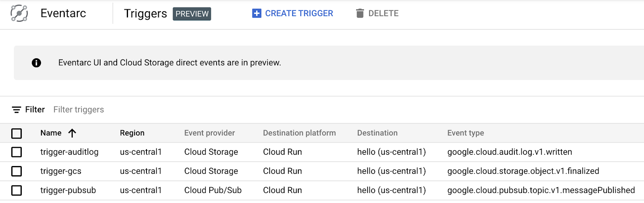Click the Name sort arrow icon
644x203 pixels.
pyautogui.click(x=72, y=133)
